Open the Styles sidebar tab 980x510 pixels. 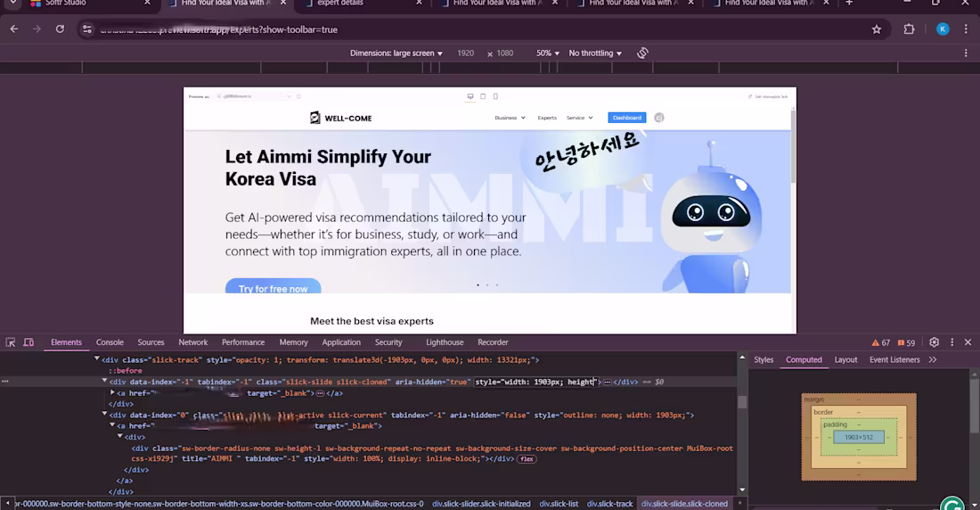click(x=764, y=360)
